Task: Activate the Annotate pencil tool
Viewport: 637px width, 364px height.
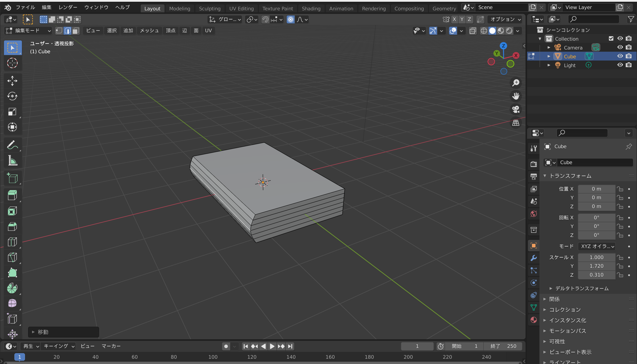Action: pyautogui.click(x=12, y=145)
